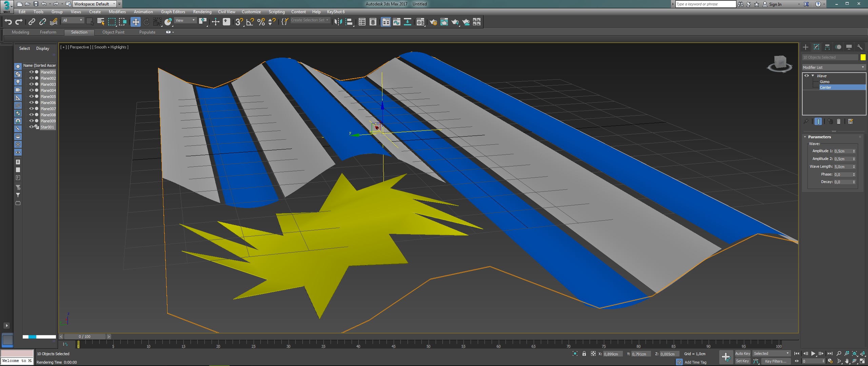Toggle visibility eye of Plane003

(31, 84)
